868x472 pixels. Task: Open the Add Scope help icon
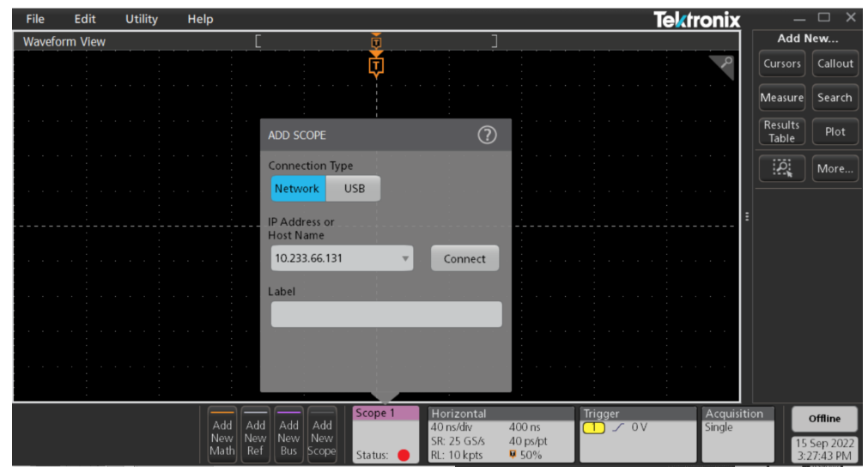487,135
